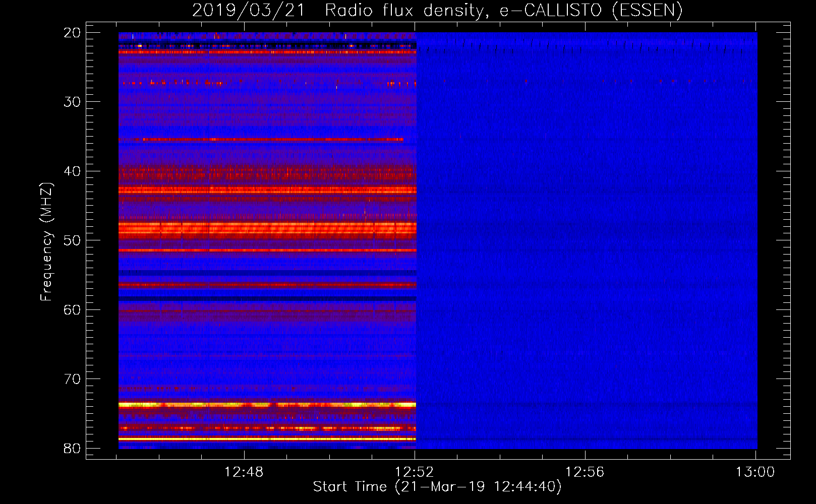Image resolution: width=816 pixels, height=504 pixels.
Task: Click the 30 frequency tick label
Action: pyautogui.click(x=72, y=102)
